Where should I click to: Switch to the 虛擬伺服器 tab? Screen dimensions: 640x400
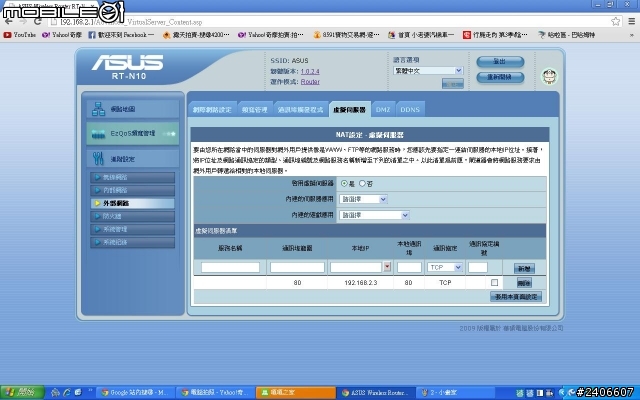coord(350,109)
